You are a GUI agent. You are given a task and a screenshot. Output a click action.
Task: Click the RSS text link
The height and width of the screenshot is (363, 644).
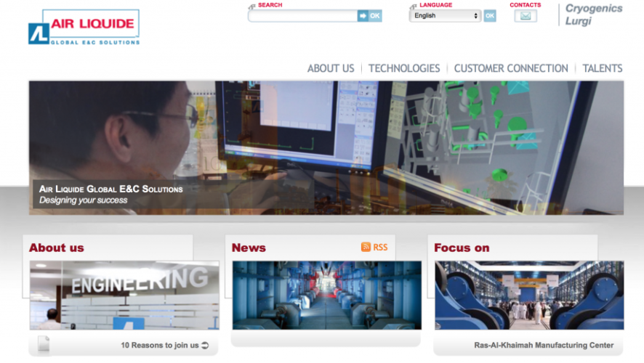[380, 248]
